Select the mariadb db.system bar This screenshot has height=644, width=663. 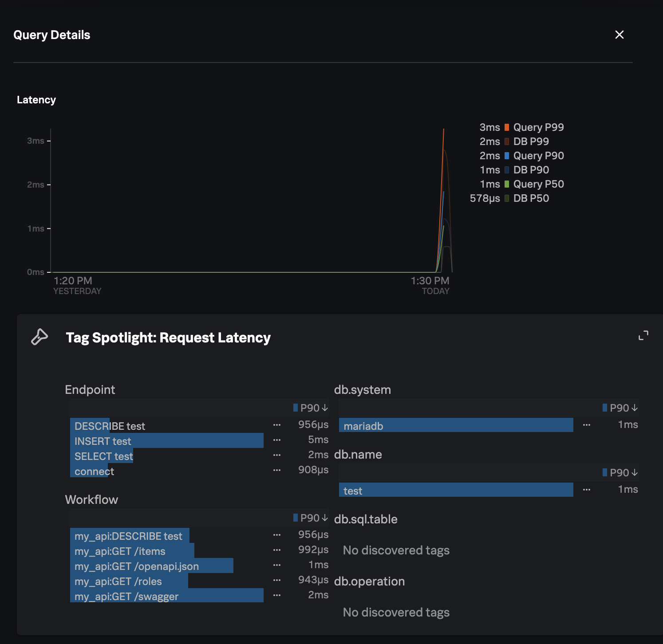click(455, 425)
